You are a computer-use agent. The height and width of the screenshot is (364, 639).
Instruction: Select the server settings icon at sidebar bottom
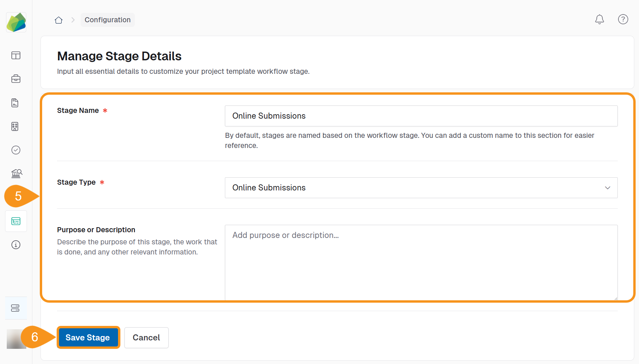tap(16, 308)
